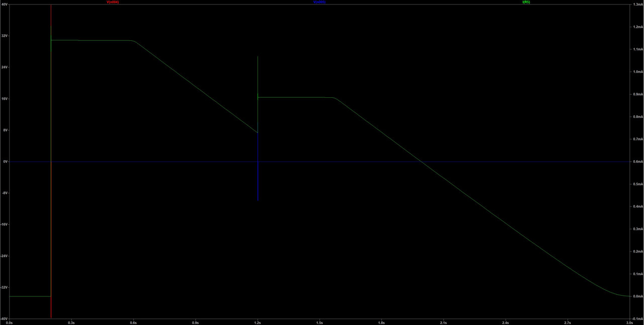Screen dimensions: 644x325
Task: Select the blue voltage trace label
Action: tap(319, 2)
